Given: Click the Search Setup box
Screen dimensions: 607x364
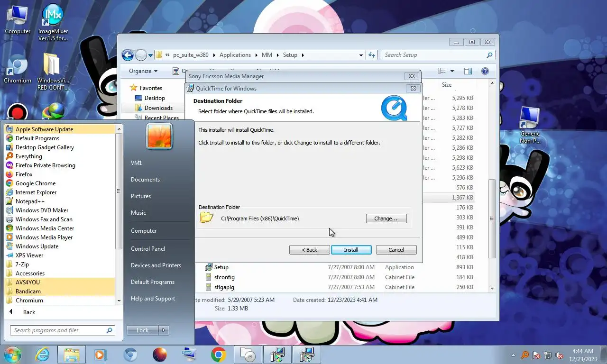Looking at the screenshot, I should [x=438, y=55].
